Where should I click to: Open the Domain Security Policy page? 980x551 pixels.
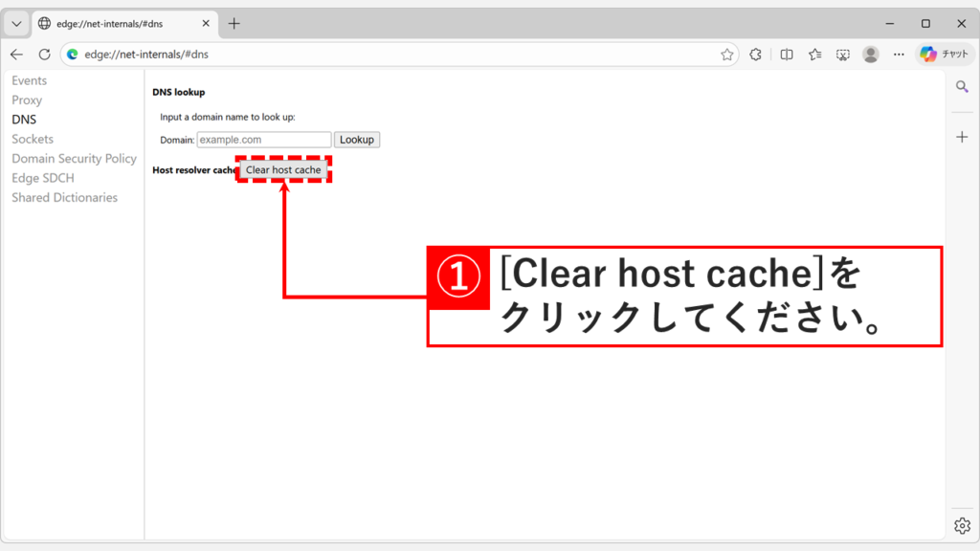(x=74, y=158)
